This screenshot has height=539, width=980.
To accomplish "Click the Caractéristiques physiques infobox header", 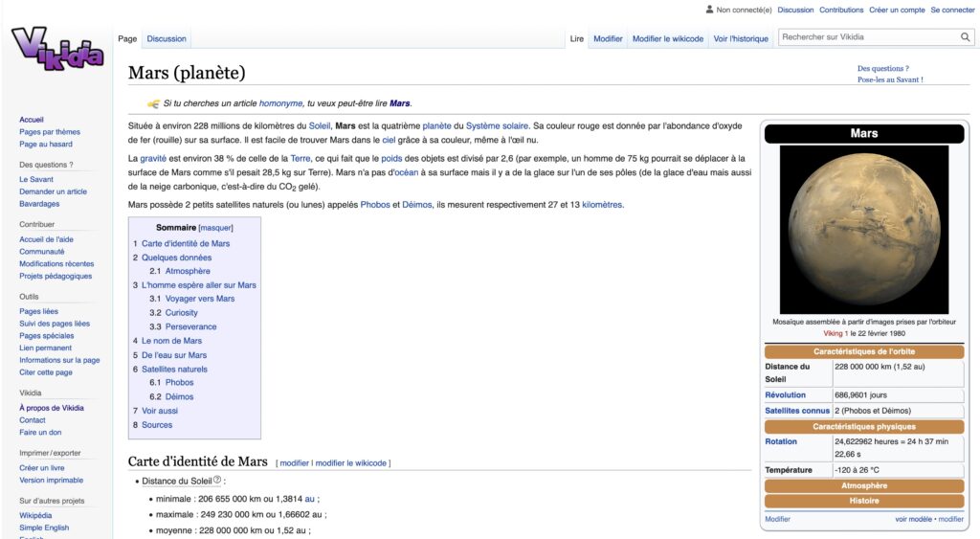I will coord(863,427).
